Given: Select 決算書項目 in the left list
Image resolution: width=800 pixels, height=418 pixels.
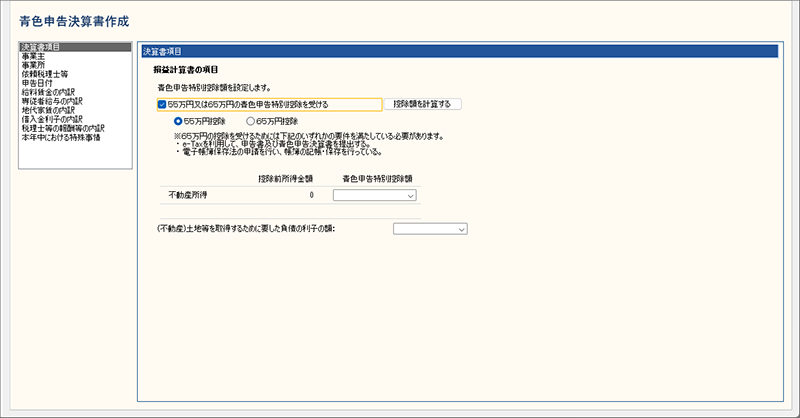Looking at the screenshot, I should (40, 47).
